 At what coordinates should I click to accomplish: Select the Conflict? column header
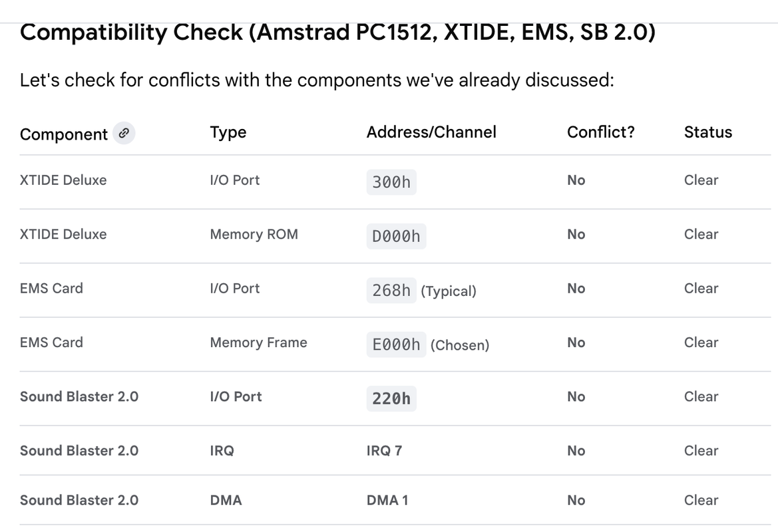(x=600, y=132)
